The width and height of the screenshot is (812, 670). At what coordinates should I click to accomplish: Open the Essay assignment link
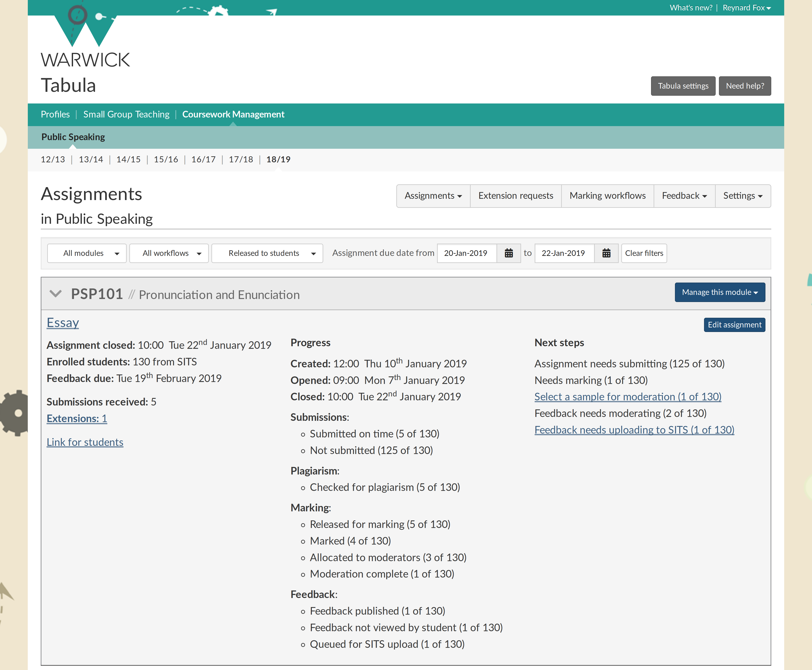pyautogui.click(x=63, y=323)
